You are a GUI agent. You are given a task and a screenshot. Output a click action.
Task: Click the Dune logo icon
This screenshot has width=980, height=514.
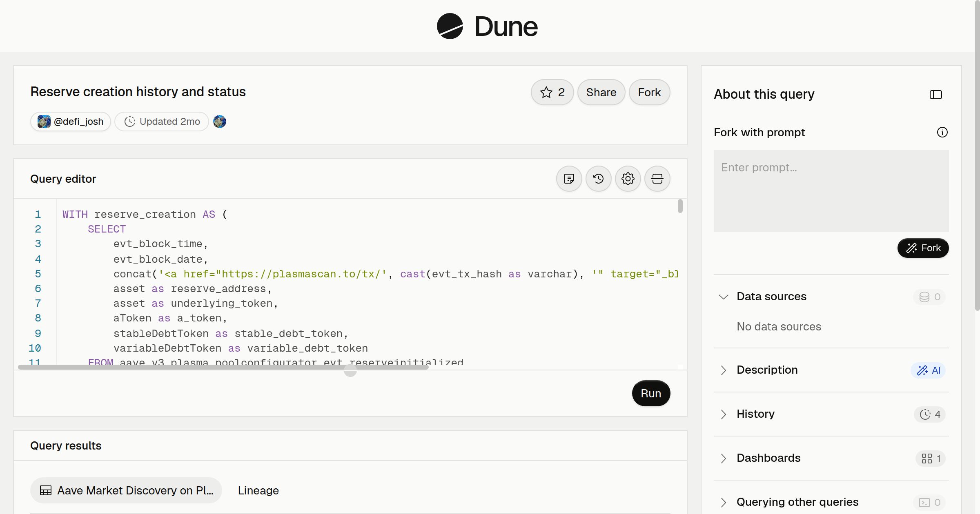coord(450,26)
